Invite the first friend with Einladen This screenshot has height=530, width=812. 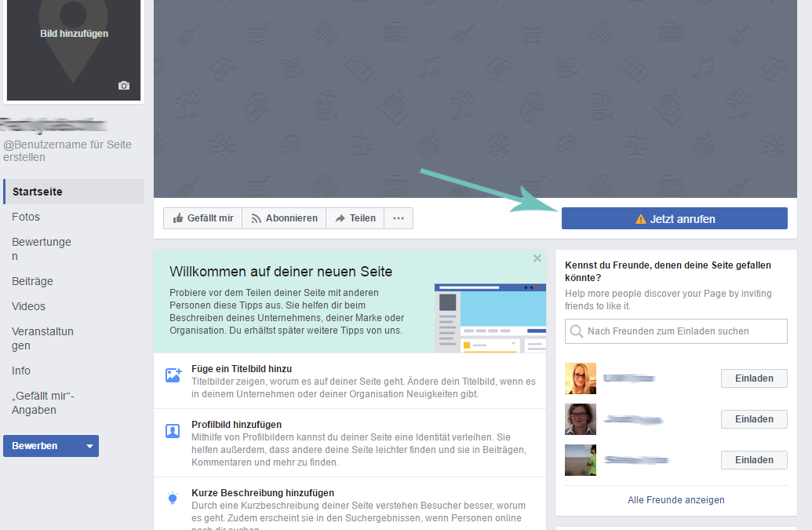pos(754,378)
